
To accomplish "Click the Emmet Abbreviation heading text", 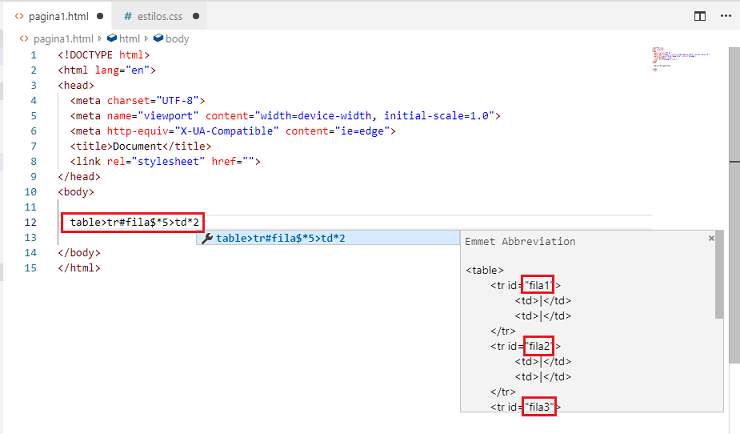I will [x=520, y=242].
